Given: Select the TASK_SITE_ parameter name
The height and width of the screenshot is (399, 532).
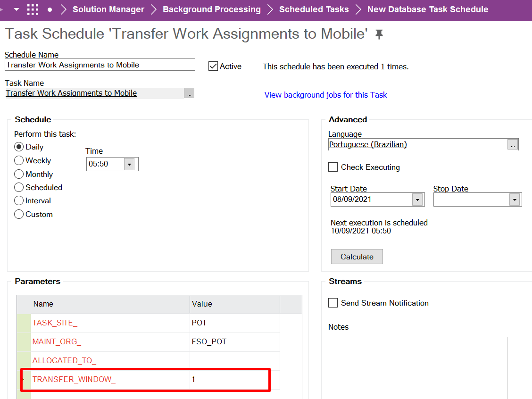Looking at the screenshot, I should [55, 323].
